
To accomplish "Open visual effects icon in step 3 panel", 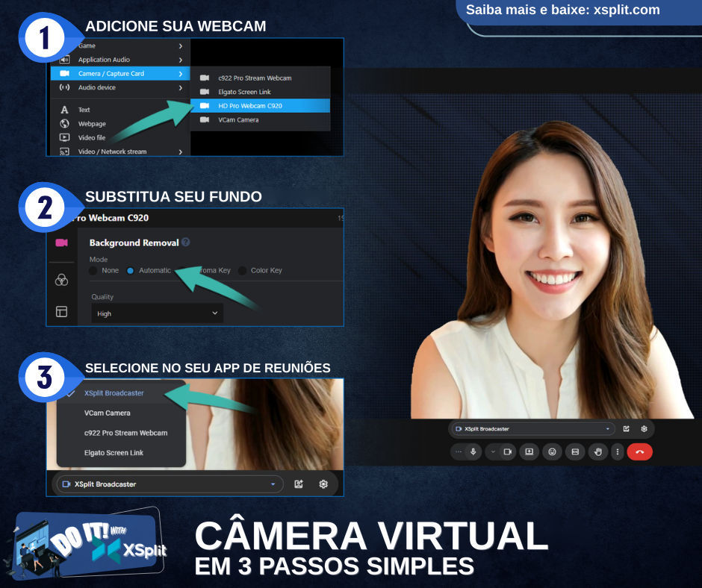I will coord(299,484).
